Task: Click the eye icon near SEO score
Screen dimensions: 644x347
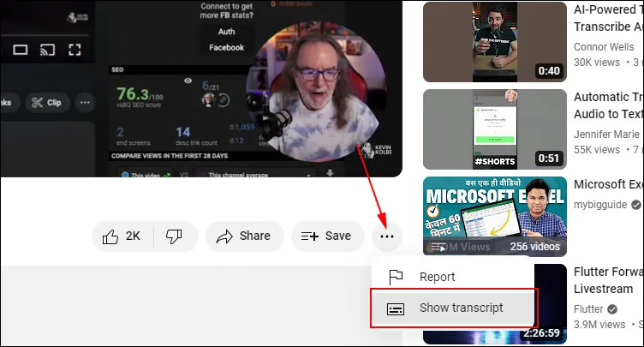Action: click(188, 81)
